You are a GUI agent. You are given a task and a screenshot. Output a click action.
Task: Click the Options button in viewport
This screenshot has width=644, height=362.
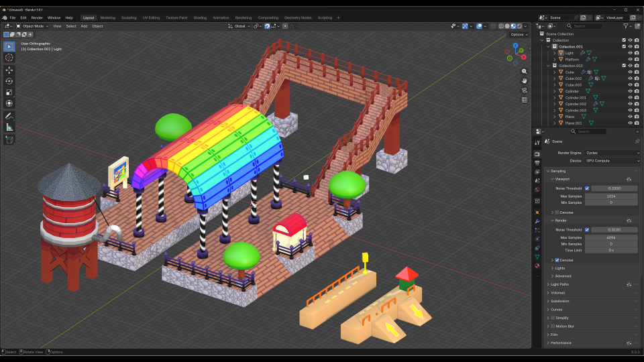click(x=519, y=34)
